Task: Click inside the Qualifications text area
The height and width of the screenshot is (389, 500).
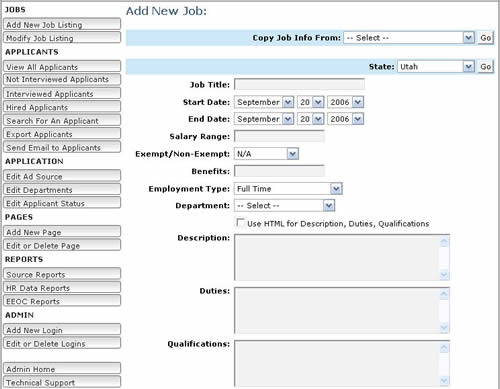Action: [337, 363]
